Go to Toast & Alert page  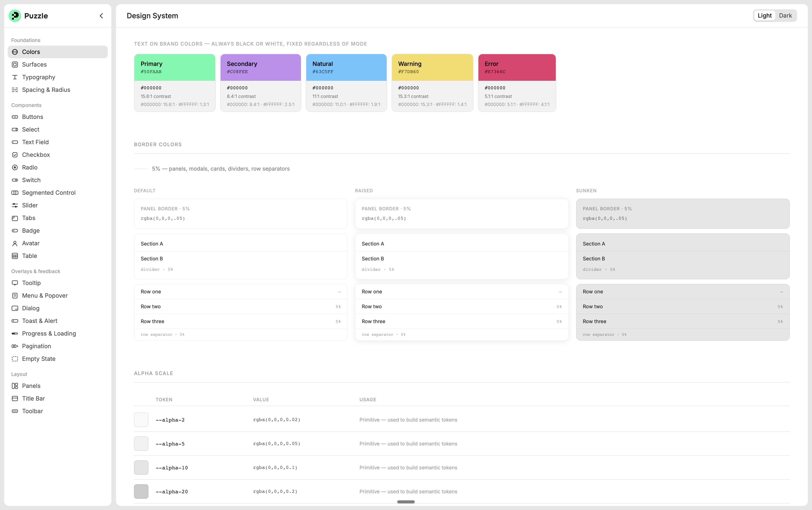58,321
